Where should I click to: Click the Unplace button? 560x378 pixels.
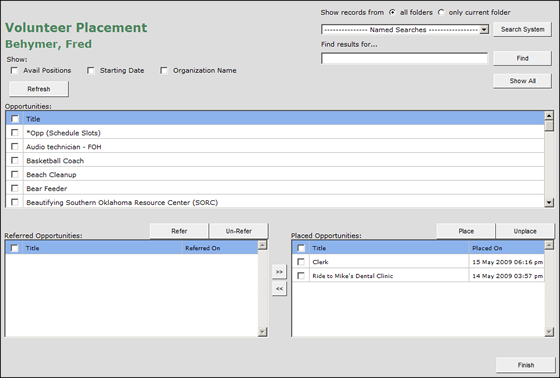pyautogui.click(x=525, y=231)
